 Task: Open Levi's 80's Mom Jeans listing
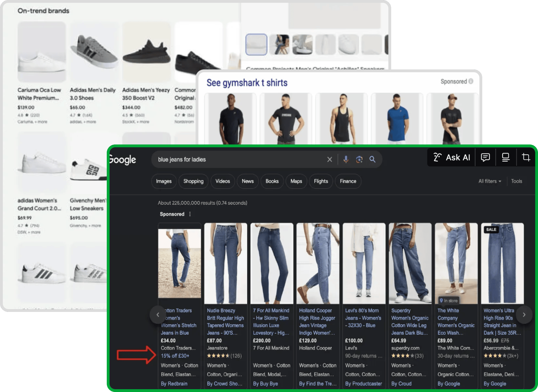click(x=363, y=318)
